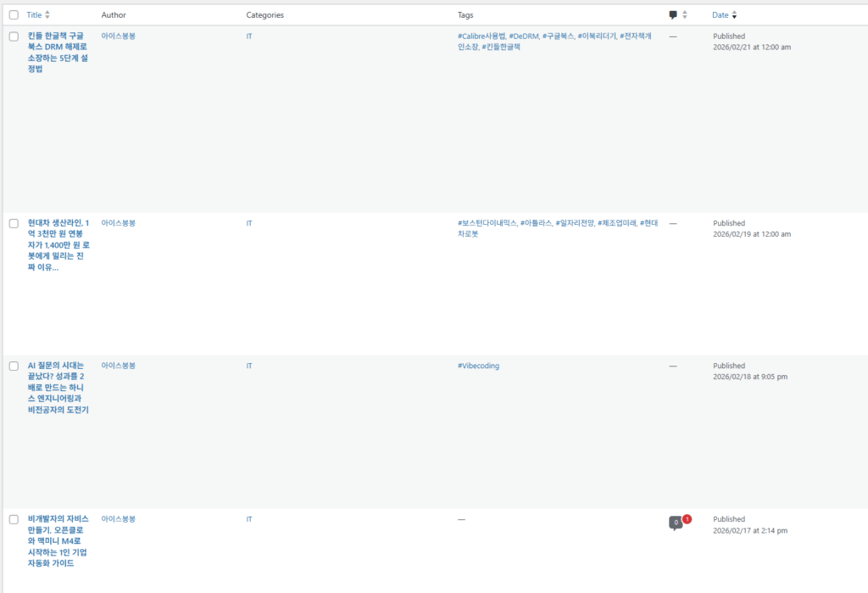Click Published status in the 현대차 생산라인 row

(x=729, y=223)
